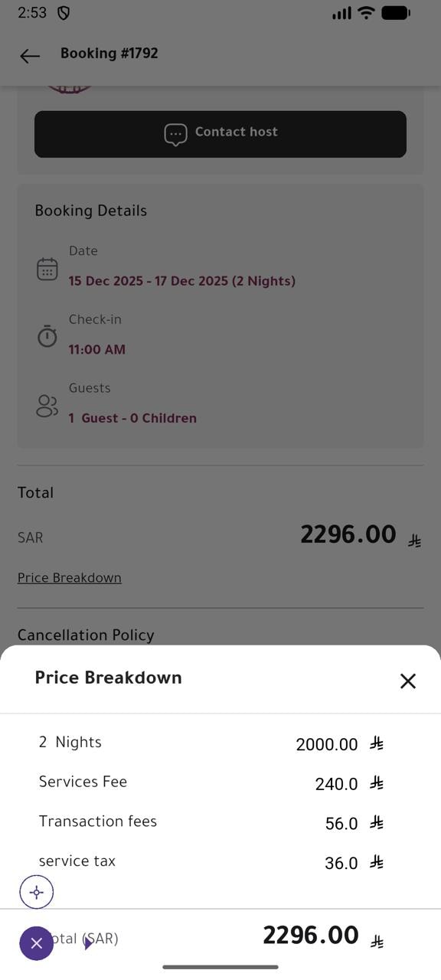Tap the stopwatch icon beside Check-in

click(47, 336)
